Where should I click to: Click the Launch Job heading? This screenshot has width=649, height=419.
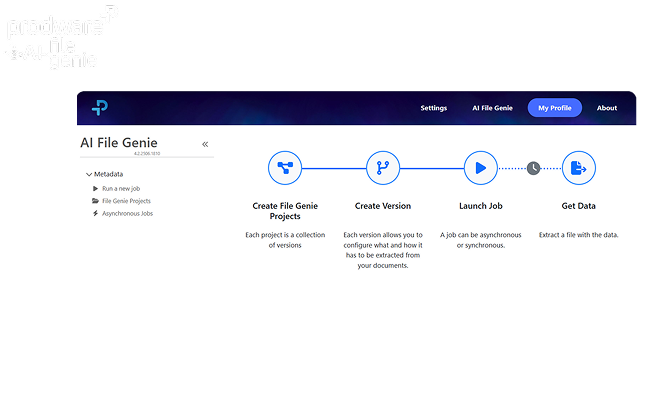[481, 206]
